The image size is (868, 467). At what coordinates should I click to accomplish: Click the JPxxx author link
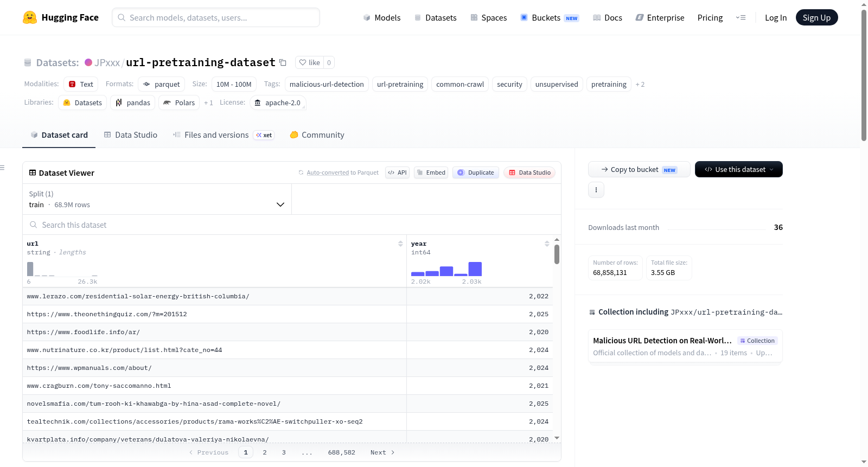107,62
